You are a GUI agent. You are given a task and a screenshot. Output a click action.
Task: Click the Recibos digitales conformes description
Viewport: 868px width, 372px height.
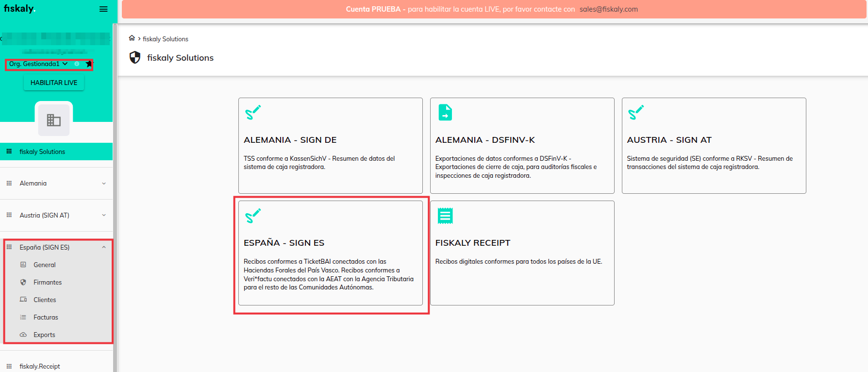click(x=518, y=261)
